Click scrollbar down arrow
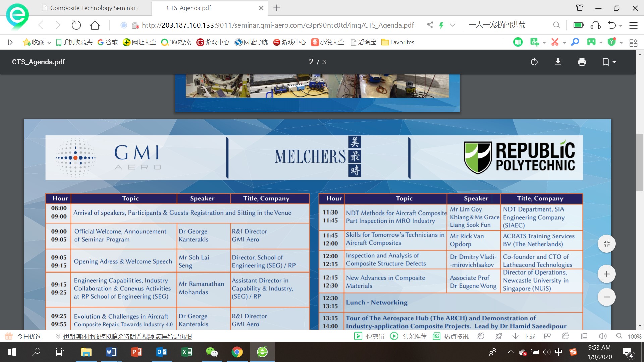 tap(640, 326)
